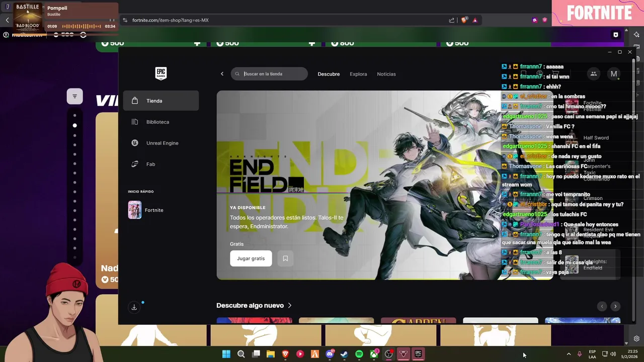Switch to the Noticias tab
Viewport: 644px width, 362px height.
point(386,74)
